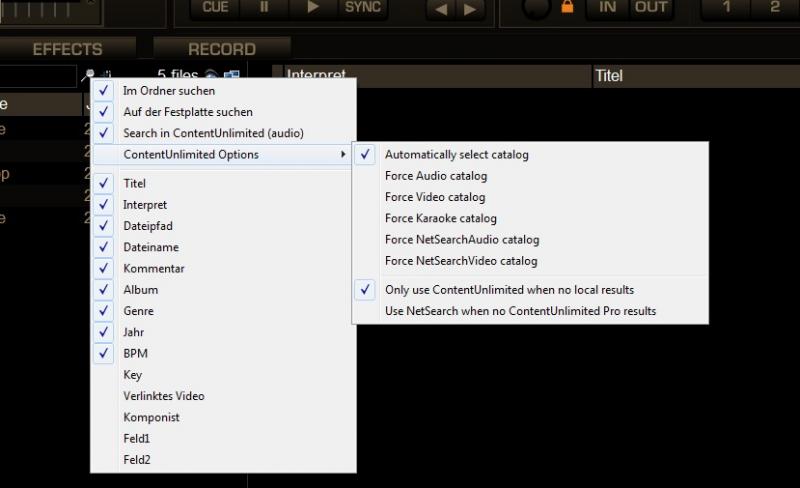Start playback with the play button

313,8
